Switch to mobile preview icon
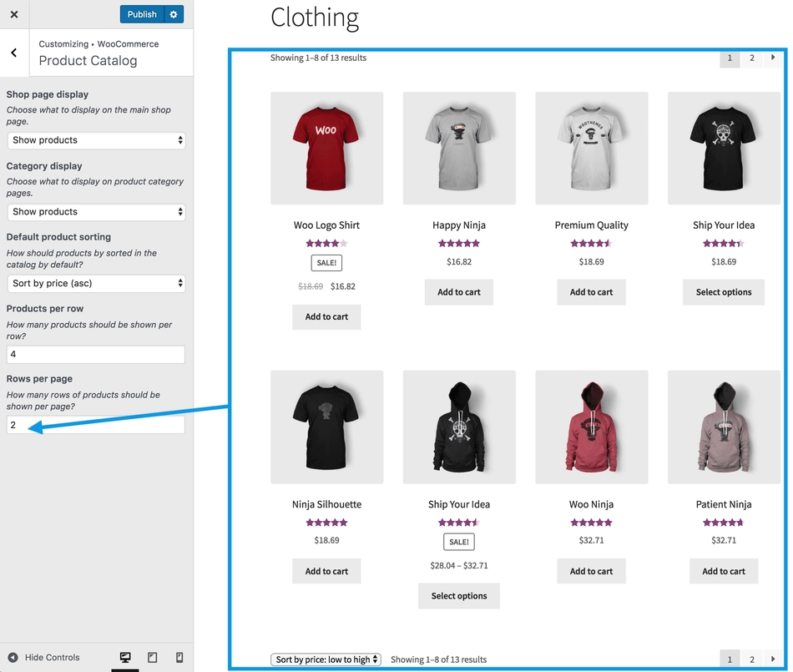Screen dimensions: 793x672 [x=179, y=657]
